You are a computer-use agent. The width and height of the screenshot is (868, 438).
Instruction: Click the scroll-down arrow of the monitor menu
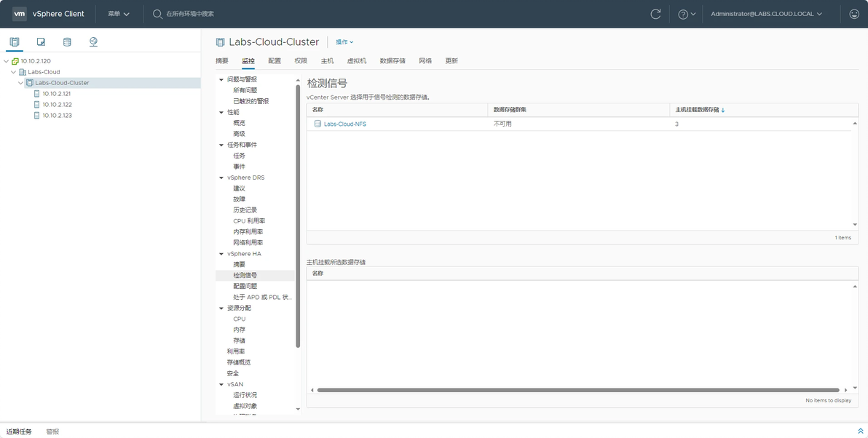point(299,410)
